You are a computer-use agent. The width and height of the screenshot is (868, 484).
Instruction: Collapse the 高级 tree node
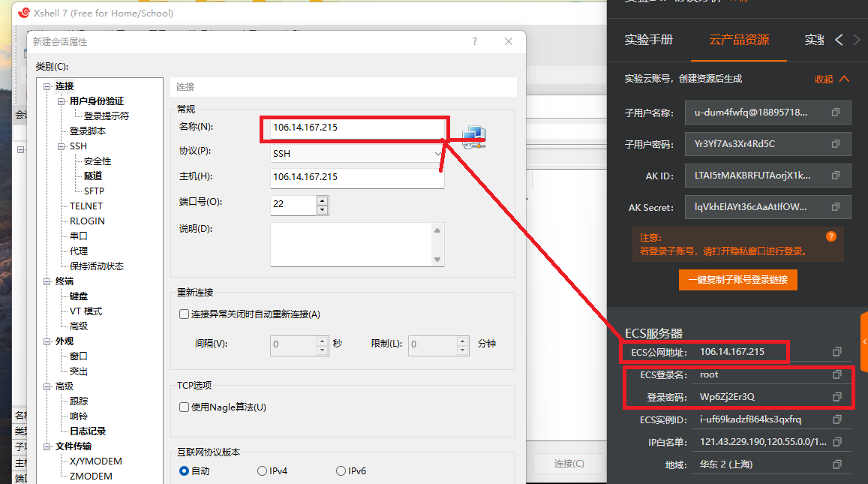(x=47, y=386)
